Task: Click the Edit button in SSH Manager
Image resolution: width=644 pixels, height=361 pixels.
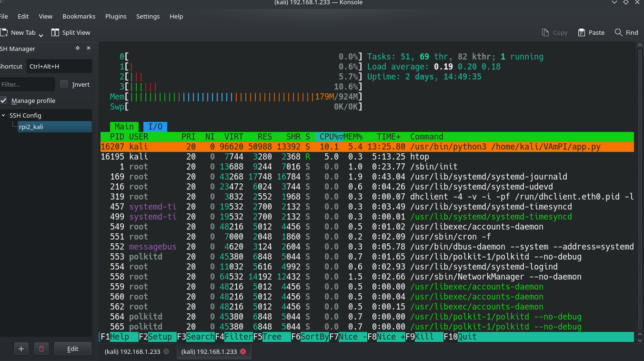Action: tap(73, 349)
